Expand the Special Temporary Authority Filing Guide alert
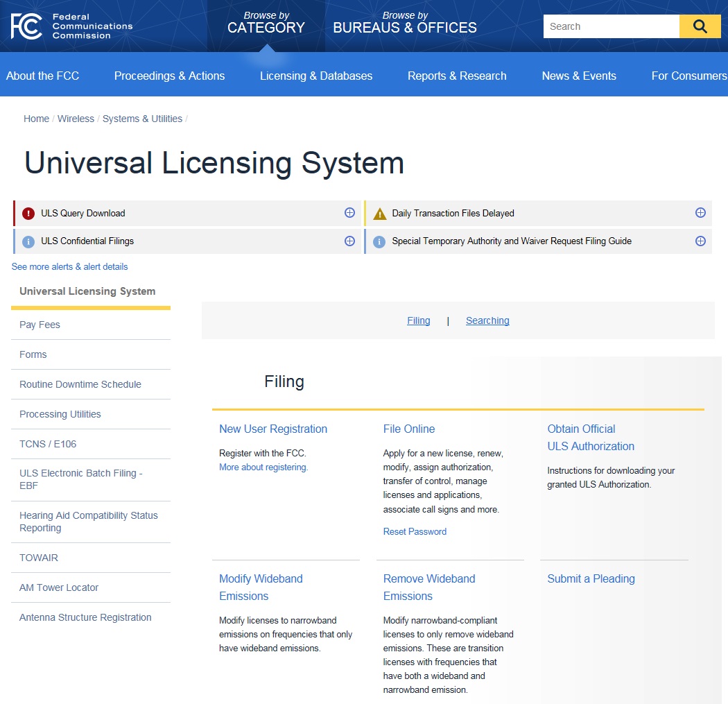Screen dimensions: 728x704 pyautogui.click(x=700, y=241)
